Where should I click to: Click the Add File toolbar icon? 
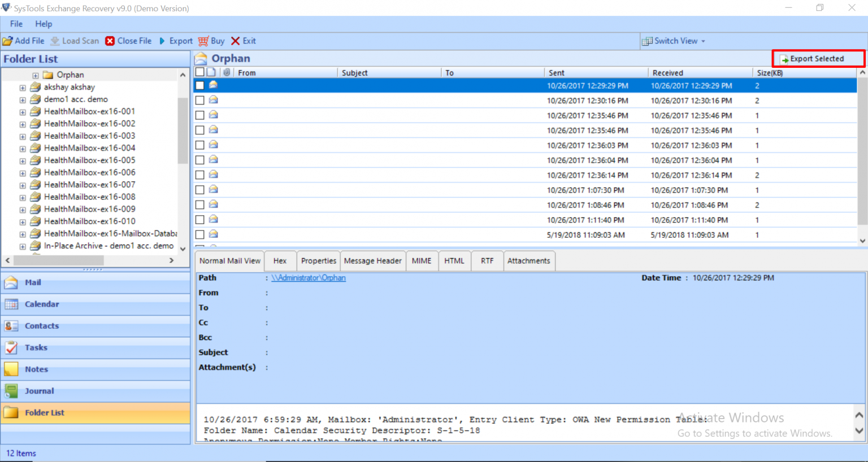[7, 41]
